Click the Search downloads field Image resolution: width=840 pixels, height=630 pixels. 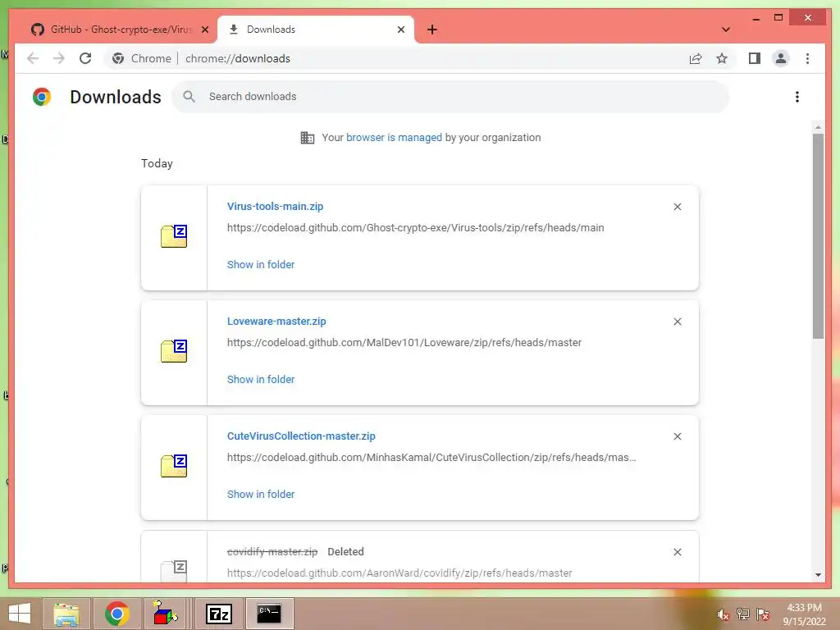(x=450, y=97)
